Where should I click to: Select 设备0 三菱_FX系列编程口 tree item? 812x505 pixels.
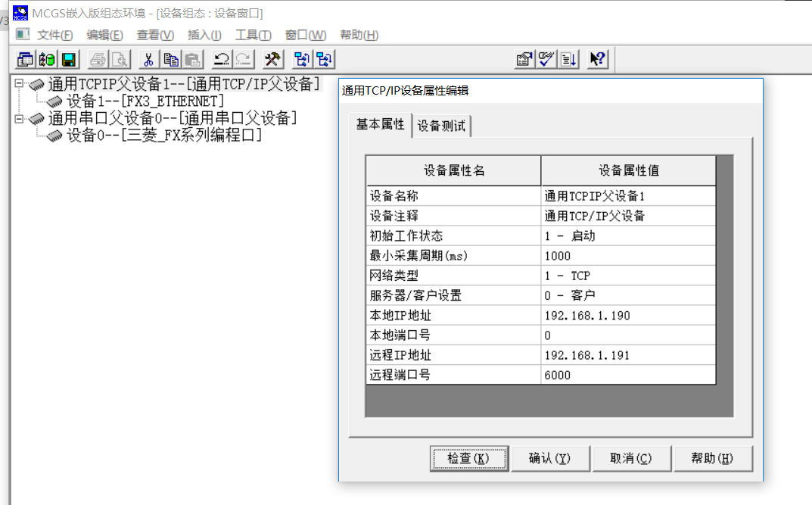click(x=163, y=136)
